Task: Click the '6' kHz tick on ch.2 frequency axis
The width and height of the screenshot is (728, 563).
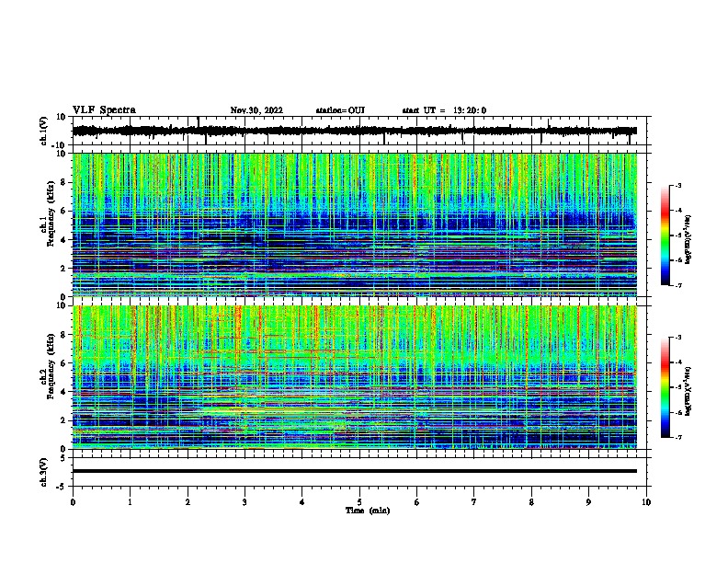Action: (x=63, y=363)
